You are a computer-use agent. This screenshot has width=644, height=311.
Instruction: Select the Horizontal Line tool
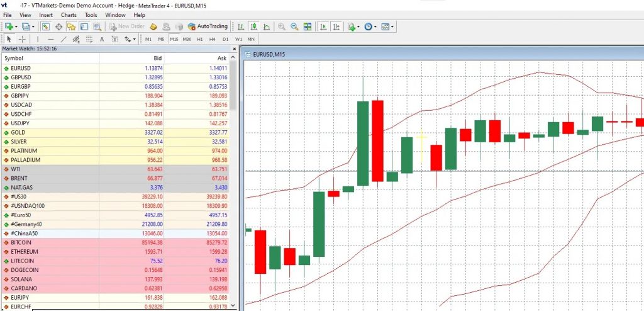click(x=50, y=39)
